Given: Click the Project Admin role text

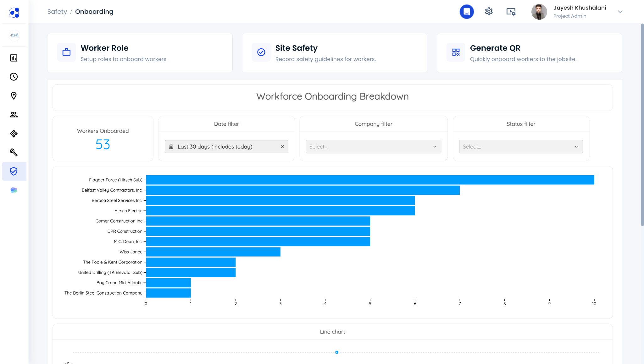Looking at the screenshot, I should 570,16.
